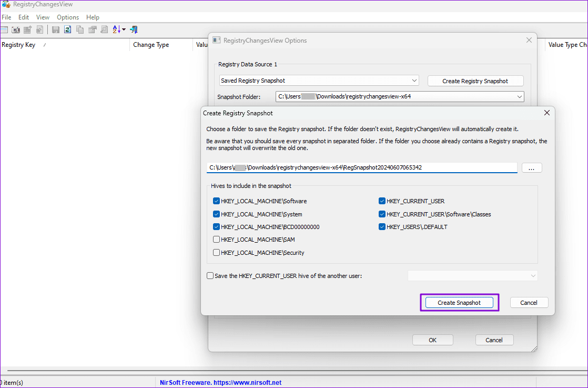
Task: Uncheck HKEY_LOCAL_MACHINE\Software hive
Action: click(x=216, y=201)
